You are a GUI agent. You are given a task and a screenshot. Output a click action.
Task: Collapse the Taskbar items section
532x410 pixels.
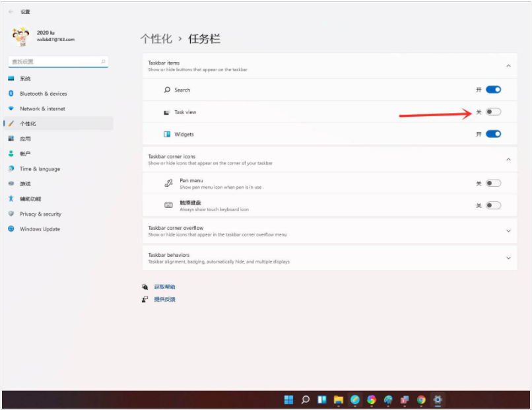(508, 66)
